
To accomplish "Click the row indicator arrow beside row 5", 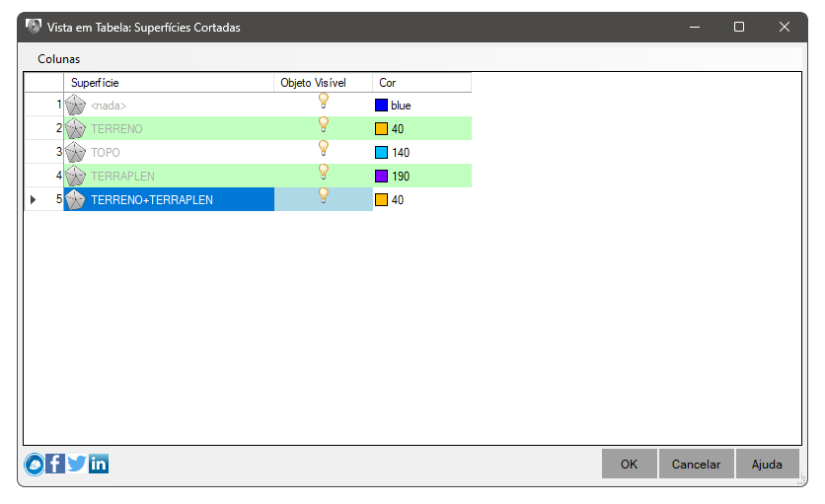I will (34, 200).
